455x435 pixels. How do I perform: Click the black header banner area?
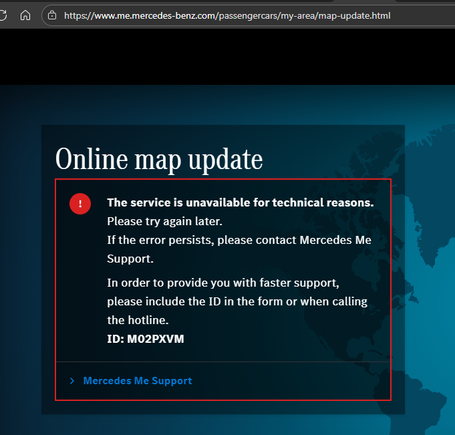click(x=227, y=57)
